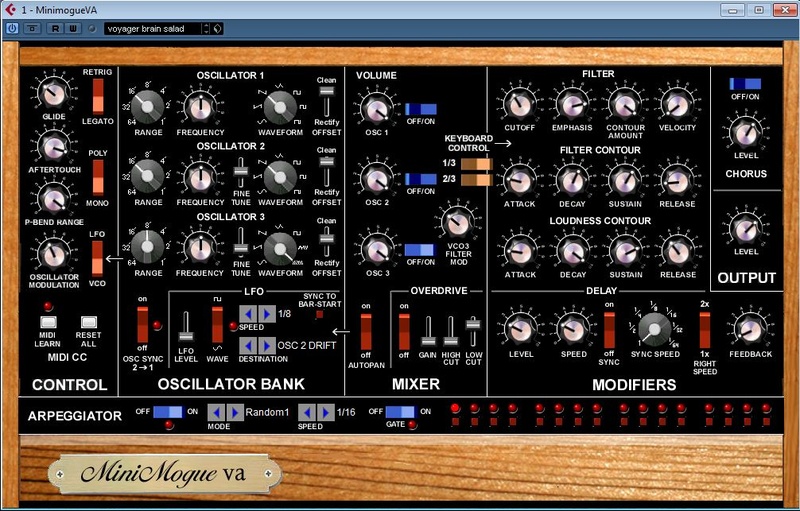Click the MIDI Learn button
The height and width of the screenshot is (511, 800).
tap(48, 322)
